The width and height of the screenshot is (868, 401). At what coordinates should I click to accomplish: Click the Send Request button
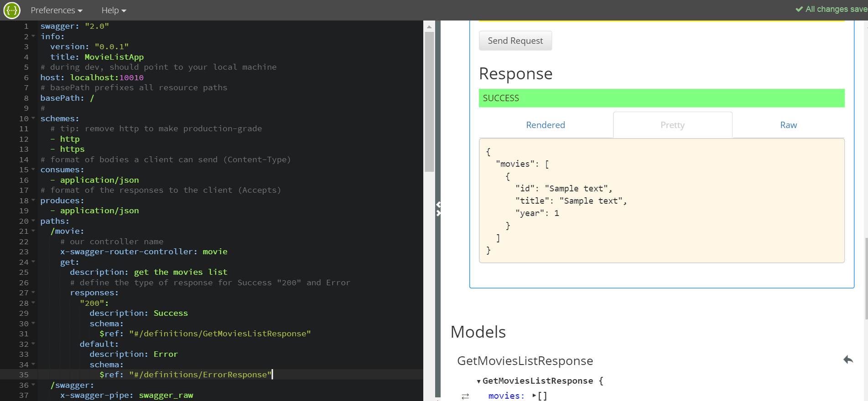point(515,41)
